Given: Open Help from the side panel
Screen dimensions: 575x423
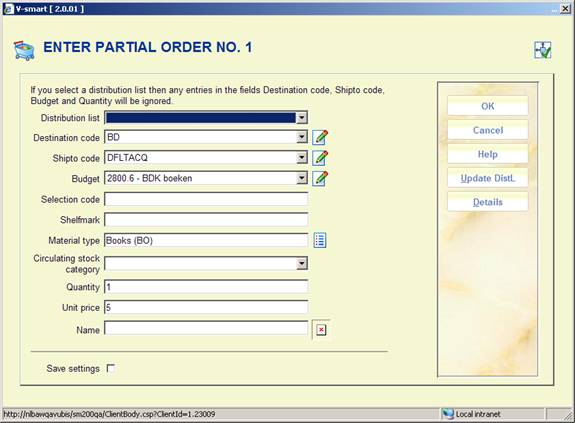Looking at the screenshot, I should 487,154.
